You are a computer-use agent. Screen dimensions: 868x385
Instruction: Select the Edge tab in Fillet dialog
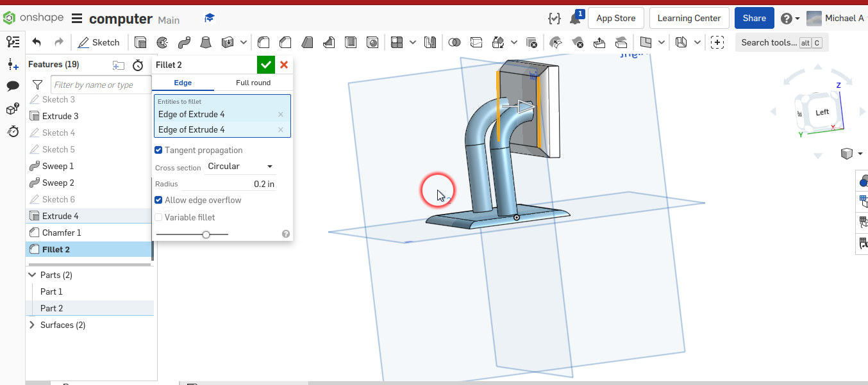[183, 83]
